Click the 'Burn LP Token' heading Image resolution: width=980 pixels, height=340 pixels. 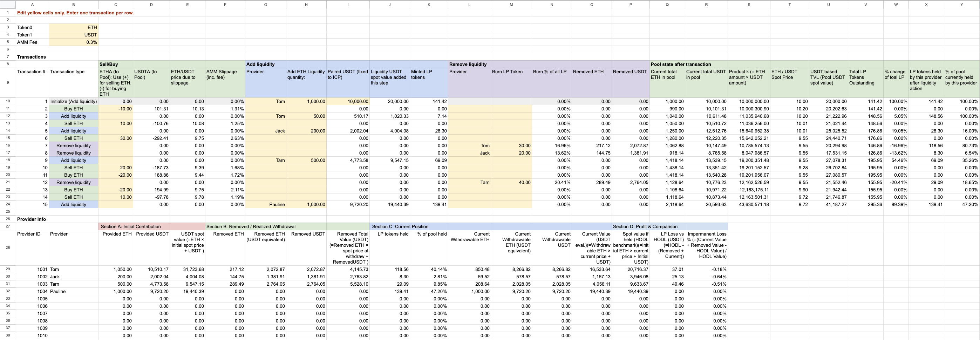(x=511, y=82)
